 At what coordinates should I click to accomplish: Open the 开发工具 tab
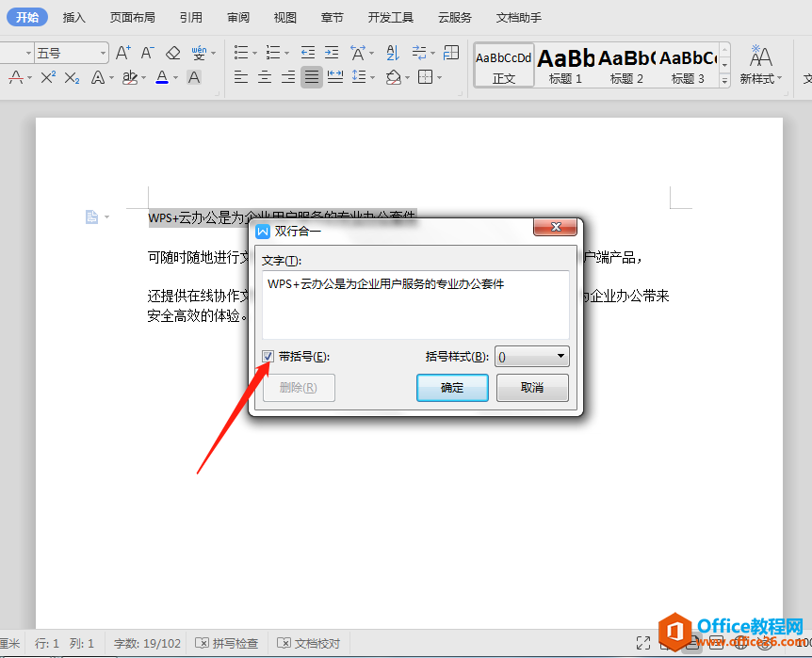(x=391, y=18)
